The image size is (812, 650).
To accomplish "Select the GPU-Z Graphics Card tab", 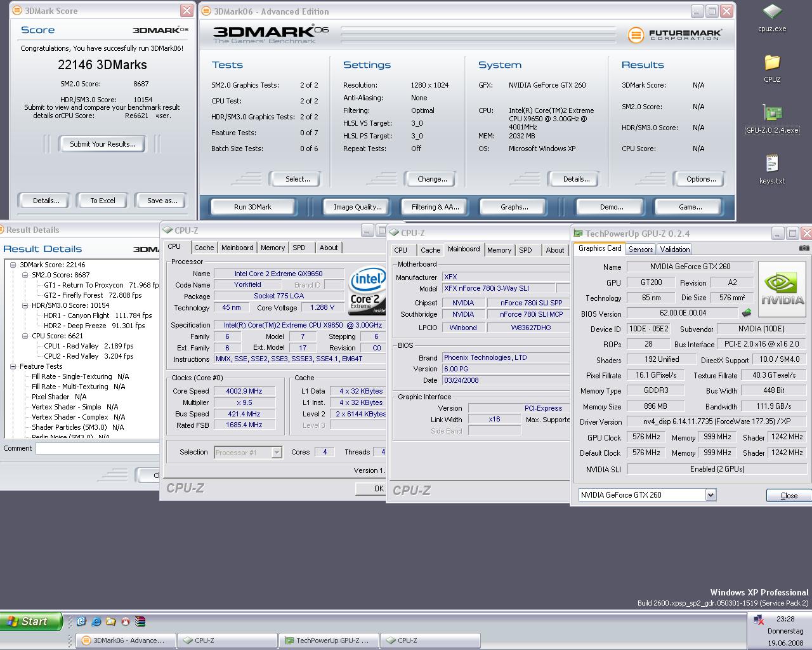I will pyautogui.click(x=600, y=248).
